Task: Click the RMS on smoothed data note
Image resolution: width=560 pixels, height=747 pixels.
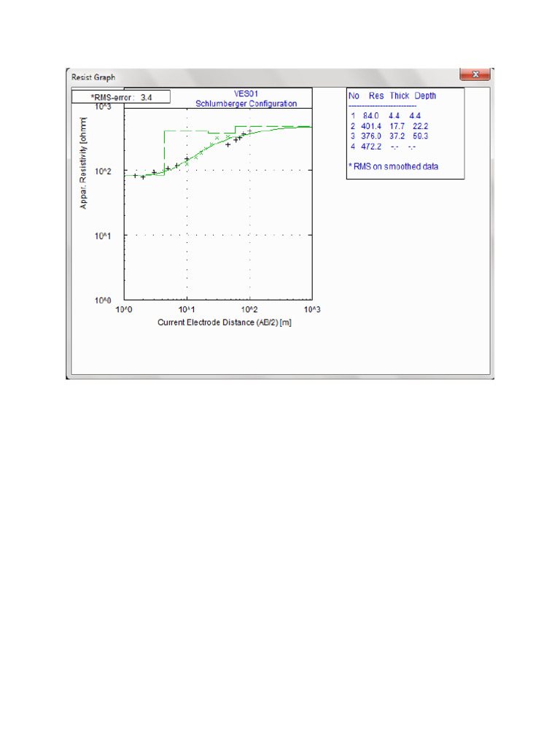Action: coord(393,166)
